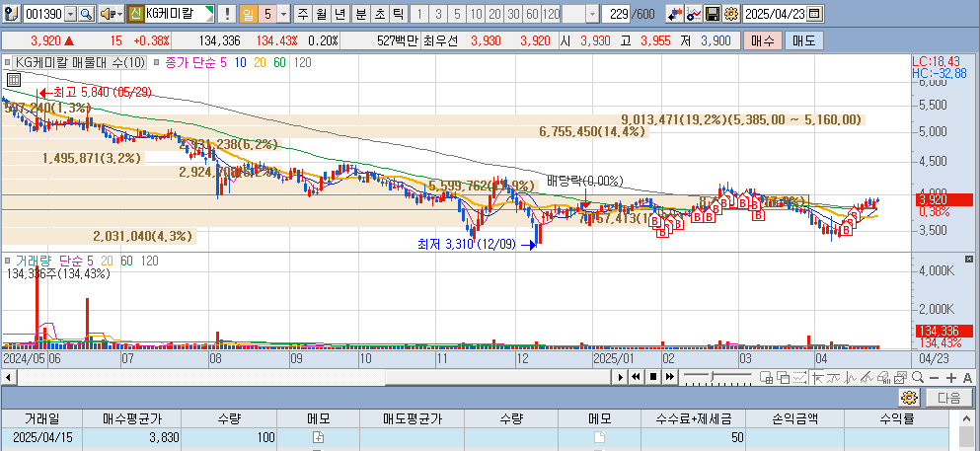980x451 pixels.
Task: Click the stock map icon beside the code field
Action: coord(13,13)
